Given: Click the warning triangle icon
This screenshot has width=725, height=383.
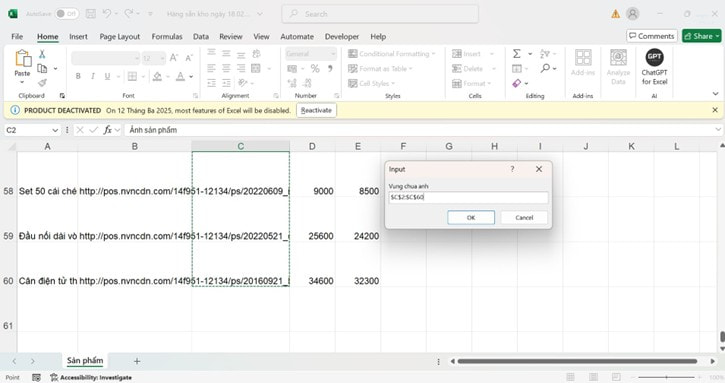Looking at the screenshot, I should tap(615, 14).
